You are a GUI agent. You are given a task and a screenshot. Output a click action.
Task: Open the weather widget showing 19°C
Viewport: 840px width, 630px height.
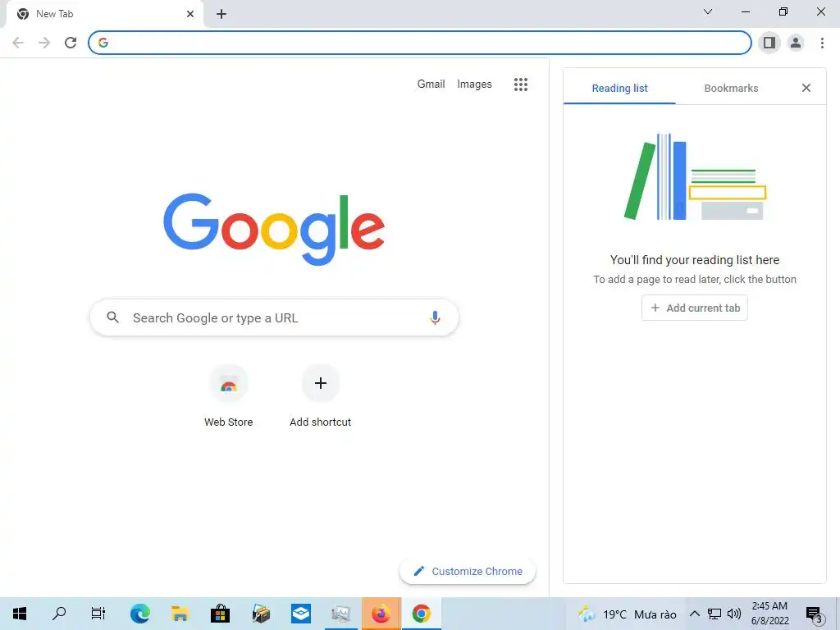[626, 614]
